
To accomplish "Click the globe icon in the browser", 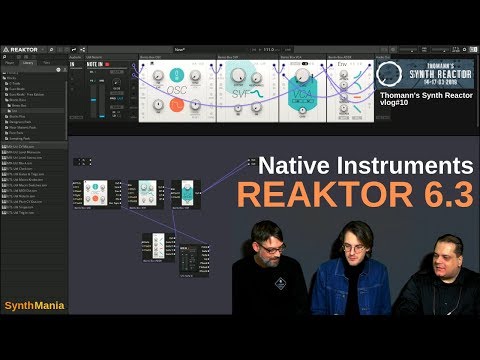I will click(58, 70).
